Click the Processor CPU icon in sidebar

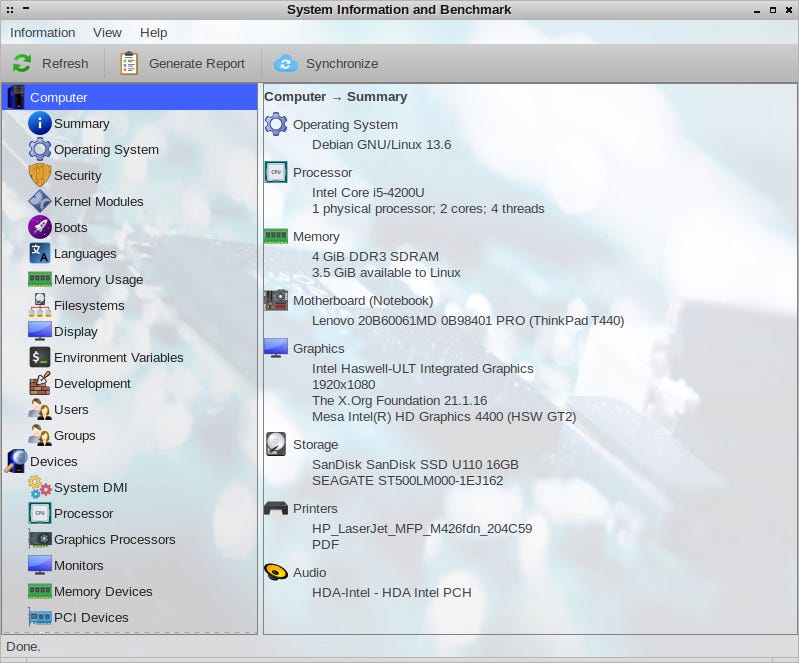click(40, 513)
